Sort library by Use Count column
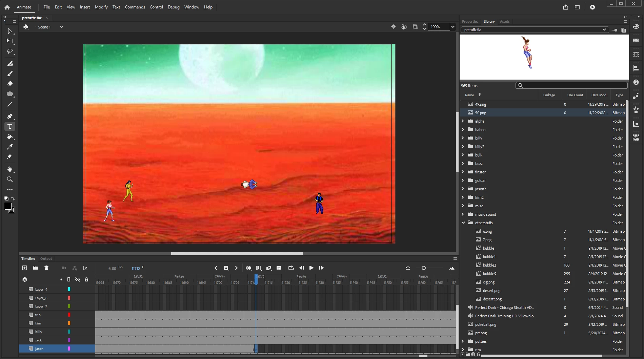The height and width of the screenshot is (359, 644). [x=575, y=95]
